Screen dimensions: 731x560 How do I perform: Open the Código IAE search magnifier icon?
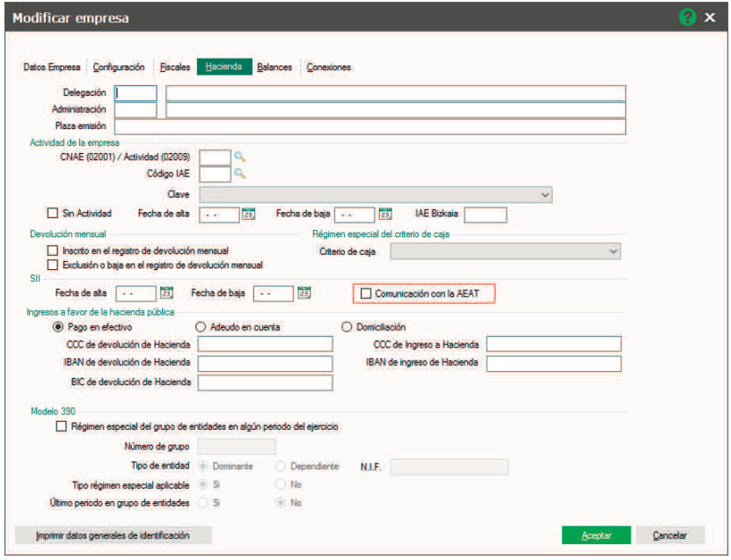(x=239, y=173)
